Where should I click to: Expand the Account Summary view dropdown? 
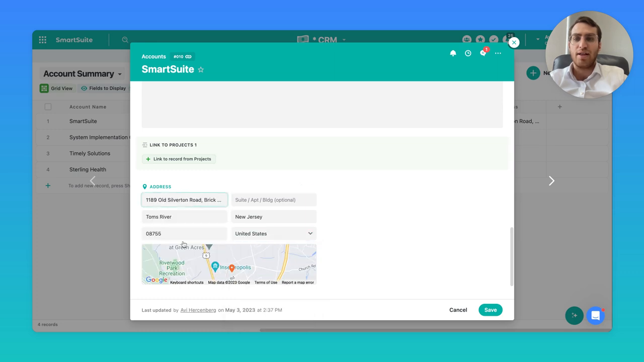120,74
